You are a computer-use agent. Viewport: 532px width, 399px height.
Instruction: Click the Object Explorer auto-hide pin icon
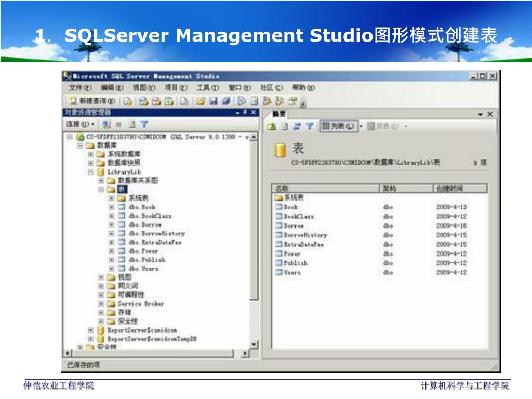(245, 112)
